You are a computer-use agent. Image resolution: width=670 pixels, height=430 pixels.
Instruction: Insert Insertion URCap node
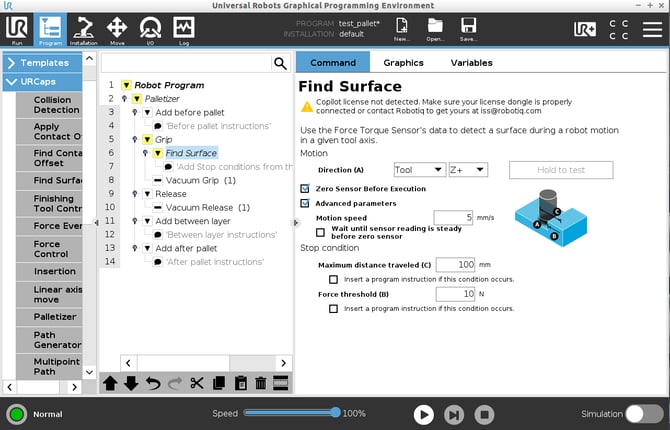pos(49,271)
